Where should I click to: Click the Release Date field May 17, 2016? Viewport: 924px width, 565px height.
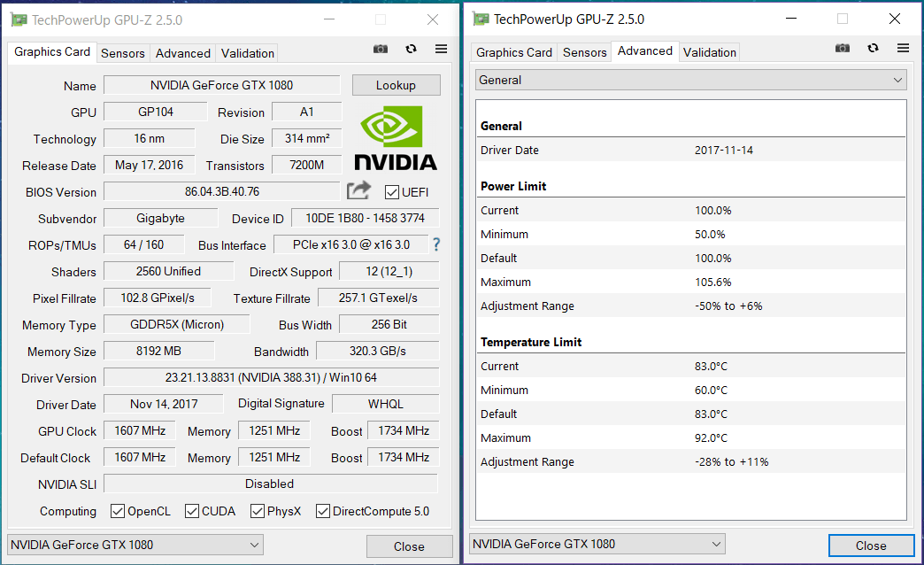[149, 165]
